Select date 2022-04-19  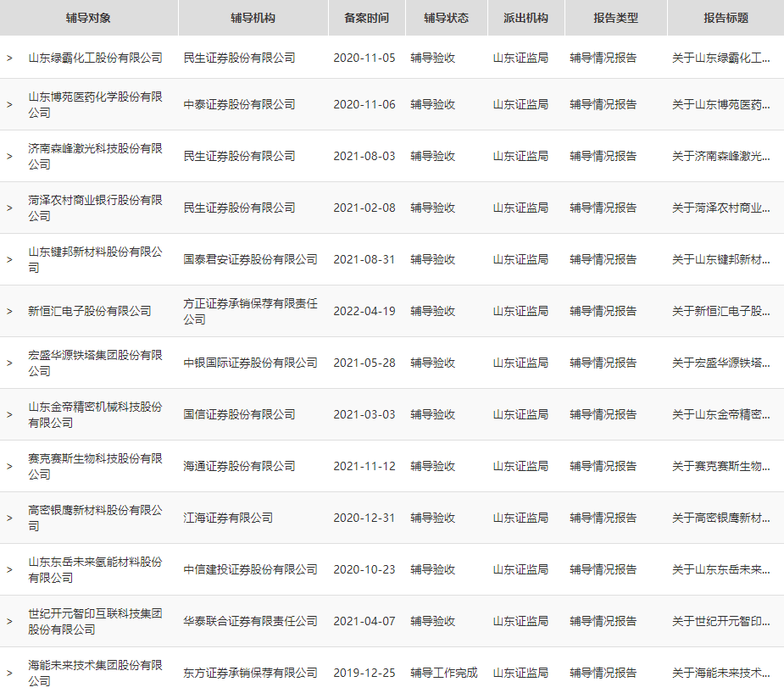364,311
